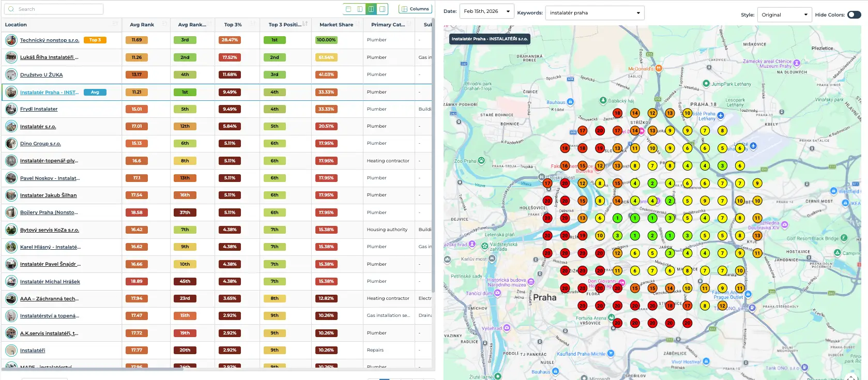Open A.K.servis instalatéři link

(49, 333)
